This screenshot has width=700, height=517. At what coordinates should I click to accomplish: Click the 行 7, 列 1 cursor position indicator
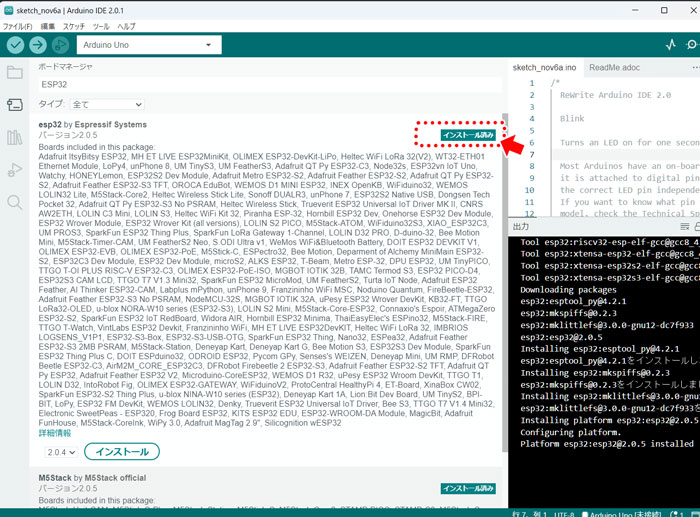point(529,514)
